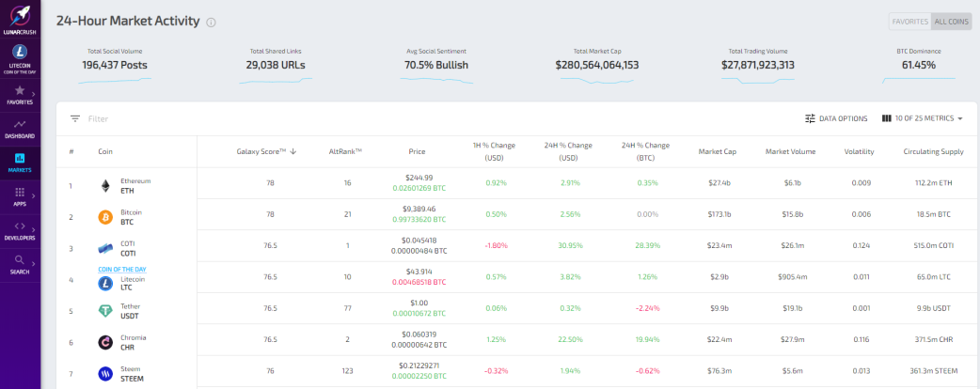The image size is (980, 389).
Task: Click the Steem coin logo
Action: [x=105, y=374]
